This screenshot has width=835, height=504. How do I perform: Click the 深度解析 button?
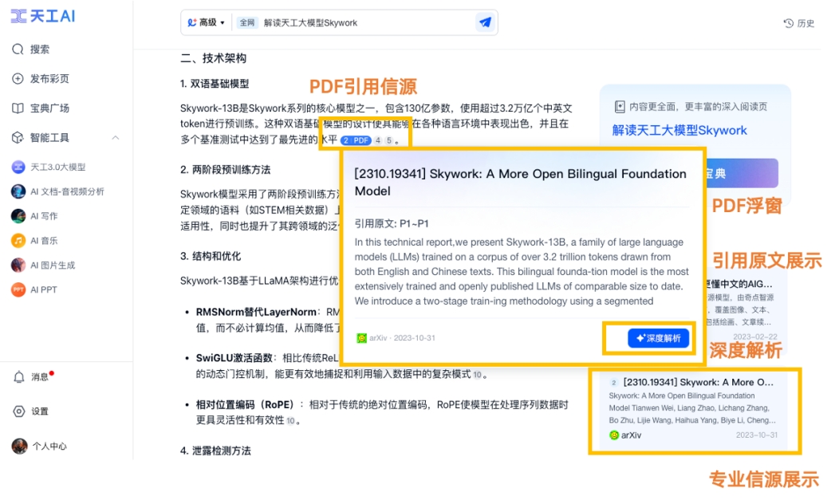658,338
